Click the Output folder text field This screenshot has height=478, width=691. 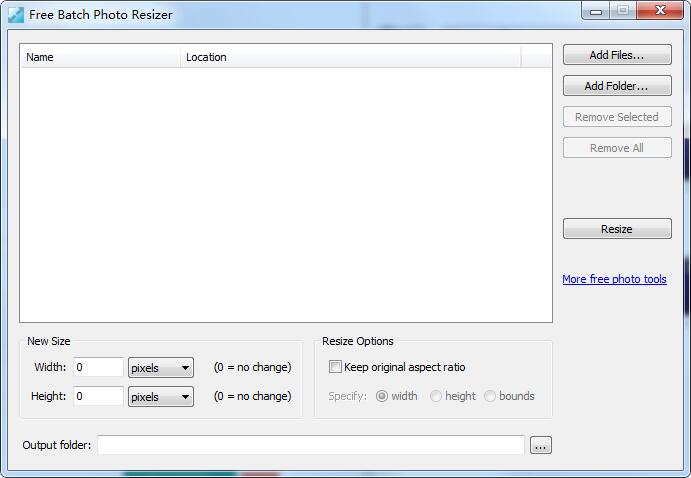click(x=311, y=445)
